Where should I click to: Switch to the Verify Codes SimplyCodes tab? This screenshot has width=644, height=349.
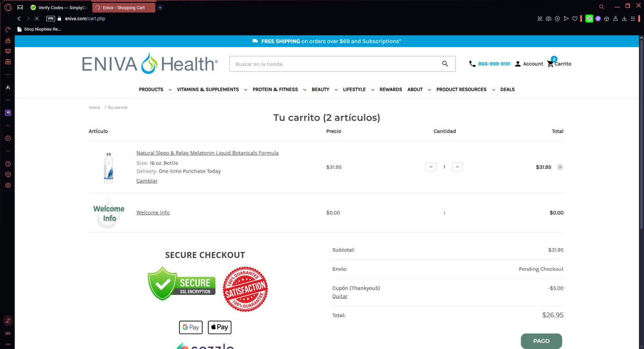point(59,7)
